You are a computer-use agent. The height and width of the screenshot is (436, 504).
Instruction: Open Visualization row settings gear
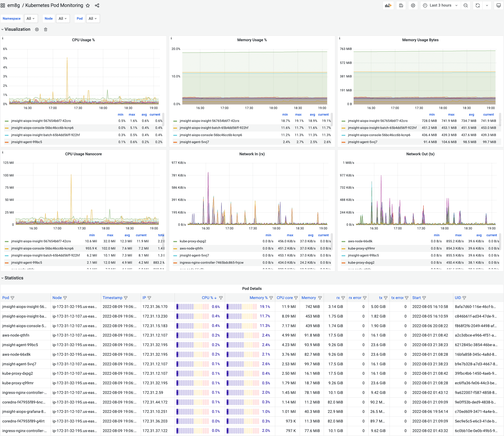(x=37, y=29)
